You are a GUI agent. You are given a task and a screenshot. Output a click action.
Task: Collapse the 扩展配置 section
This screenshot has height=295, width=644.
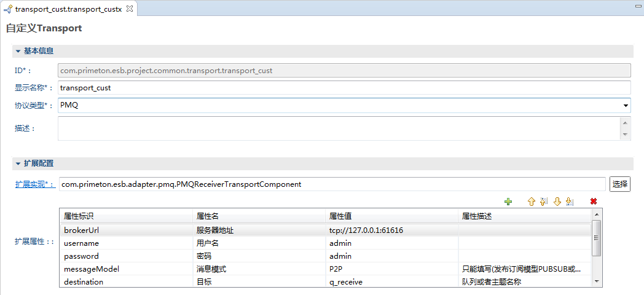click(18, 163)
